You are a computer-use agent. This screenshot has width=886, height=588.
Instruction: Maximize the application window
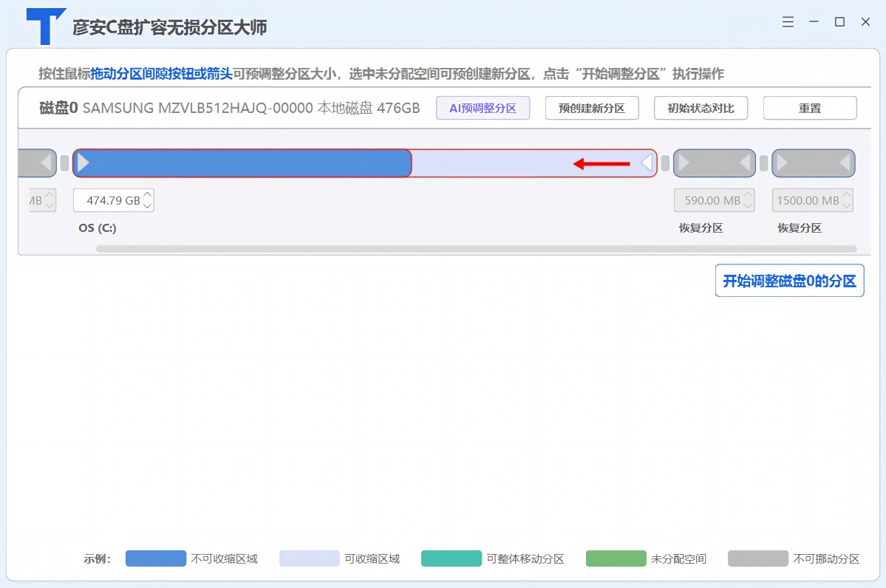[839, 21]
